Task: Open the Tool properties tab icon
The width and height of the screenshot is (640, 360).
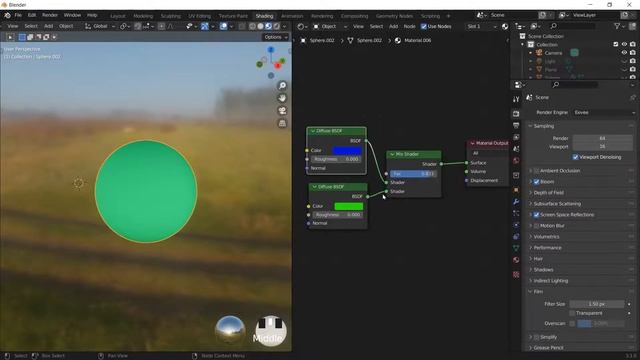Action: (516, 99)
